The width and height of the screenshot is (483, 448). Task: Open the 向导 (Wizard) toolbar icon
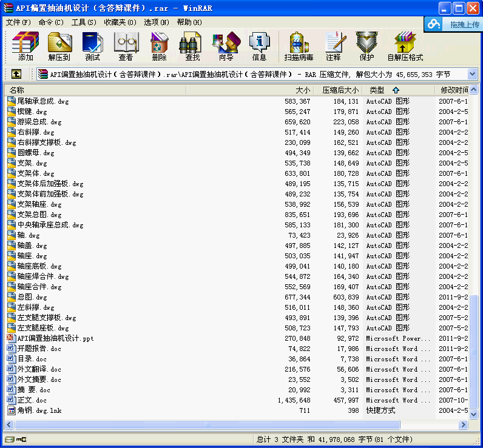coord(226,46)
